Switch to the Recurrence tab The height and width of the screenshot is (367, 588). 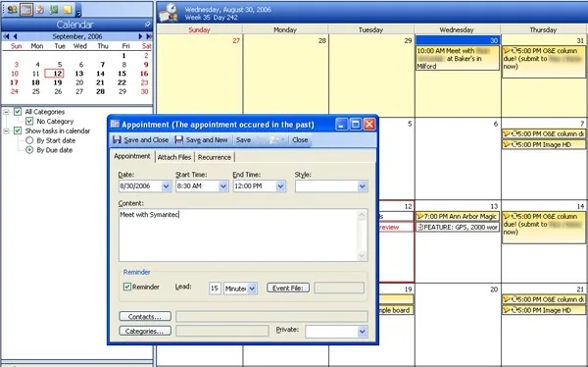215,157
